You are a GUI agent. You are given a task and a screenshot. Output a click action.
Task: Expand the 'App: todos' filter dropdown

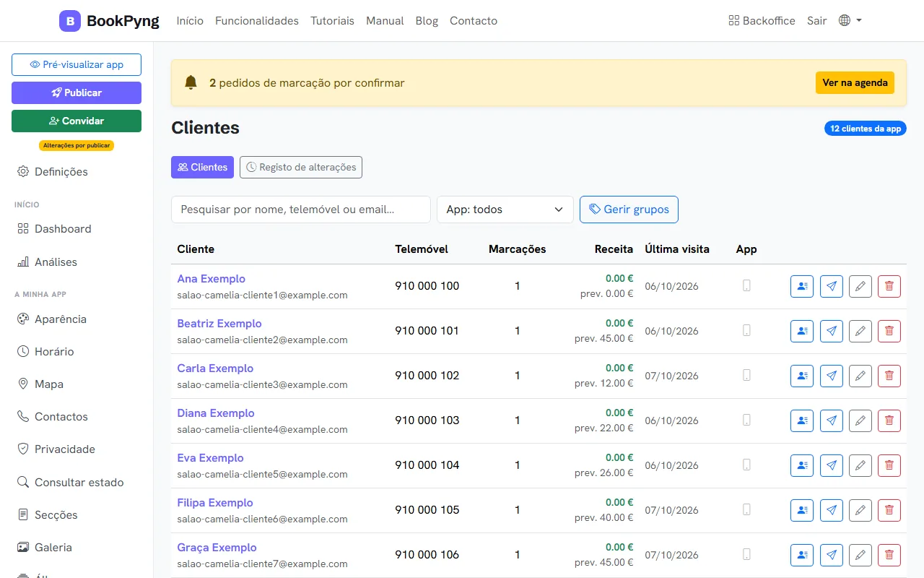[x=505, y=210]
